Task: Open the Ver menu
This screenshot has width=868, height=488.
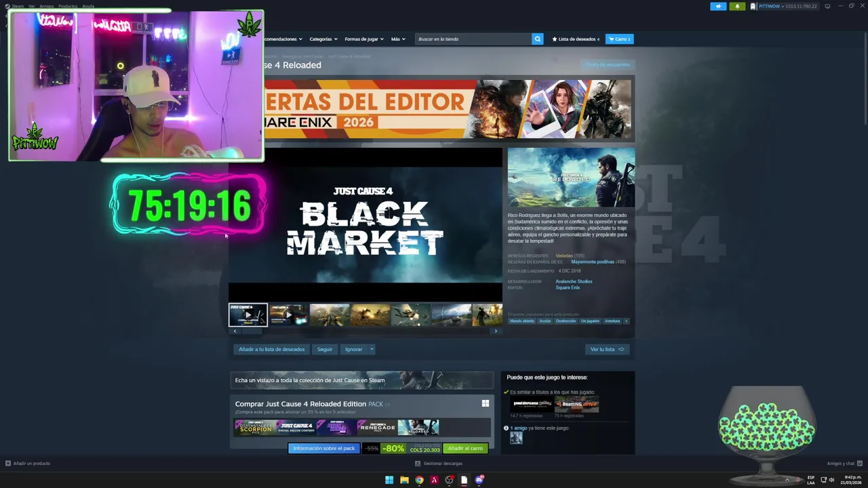Action: (x=31, y=6)
